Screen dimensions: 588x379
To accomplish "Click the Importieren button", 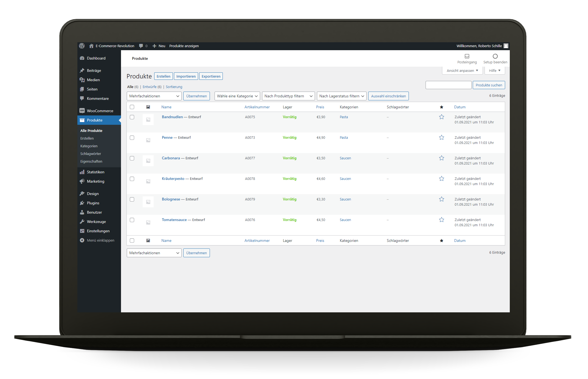I will click(x=186, y=76).
